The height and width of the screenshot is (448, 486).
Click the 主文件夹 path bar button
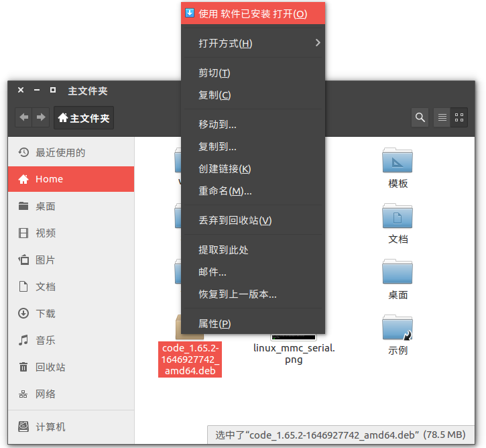click(x=84, y=117)
